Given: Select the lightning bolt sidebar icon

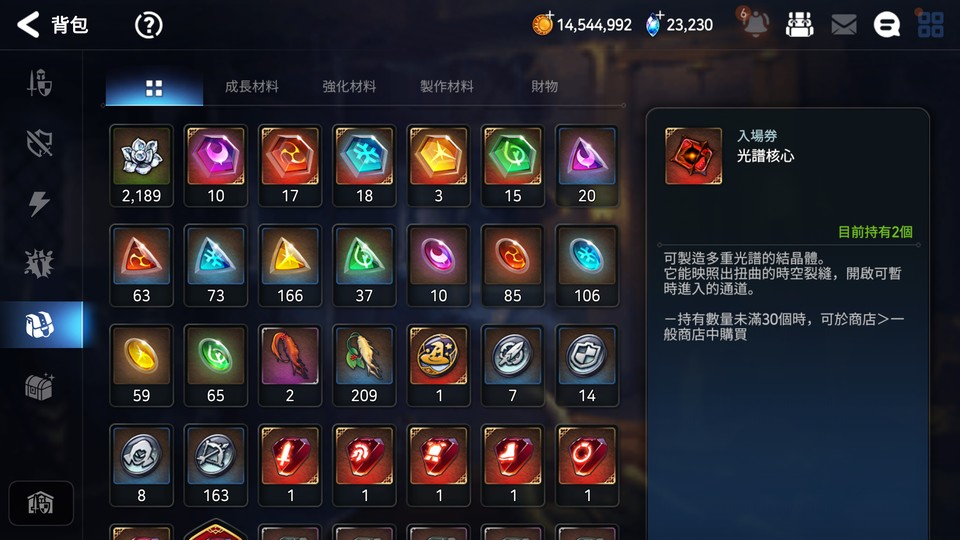Looking at the screenshot, I should point(39,203).
